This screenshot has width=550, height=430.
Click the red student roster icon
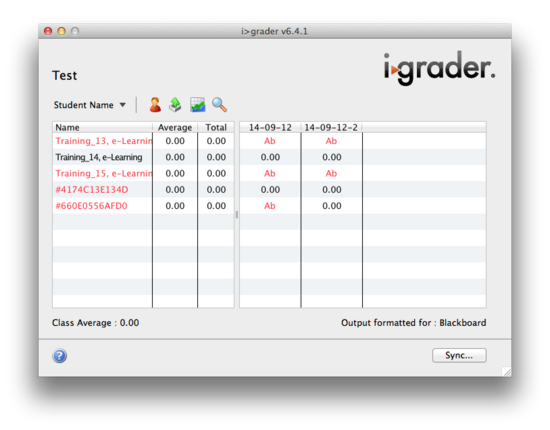pyautogui.click(x=155, y=105)
